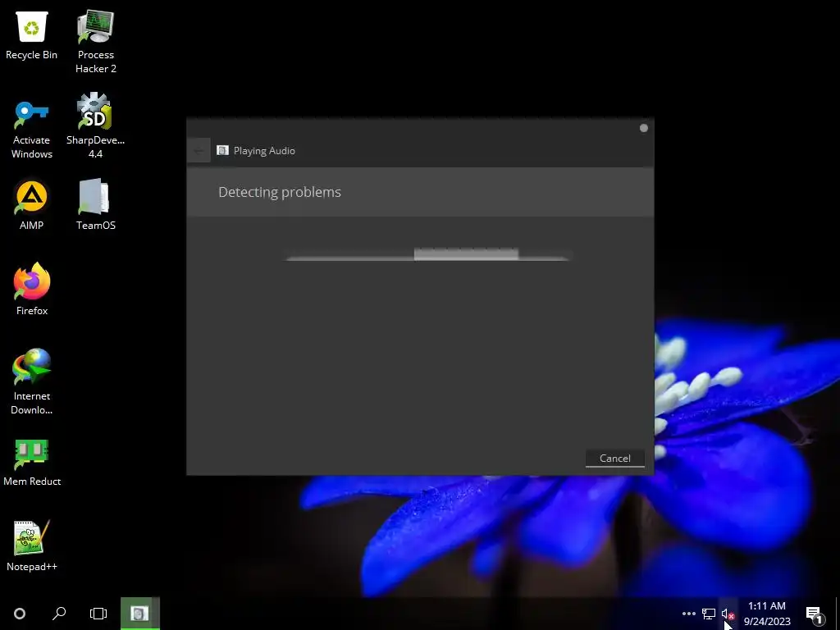Viewport: 840px width, 630px height.
Task: Open taskbar search magnifier
Action: click(59, 614)
